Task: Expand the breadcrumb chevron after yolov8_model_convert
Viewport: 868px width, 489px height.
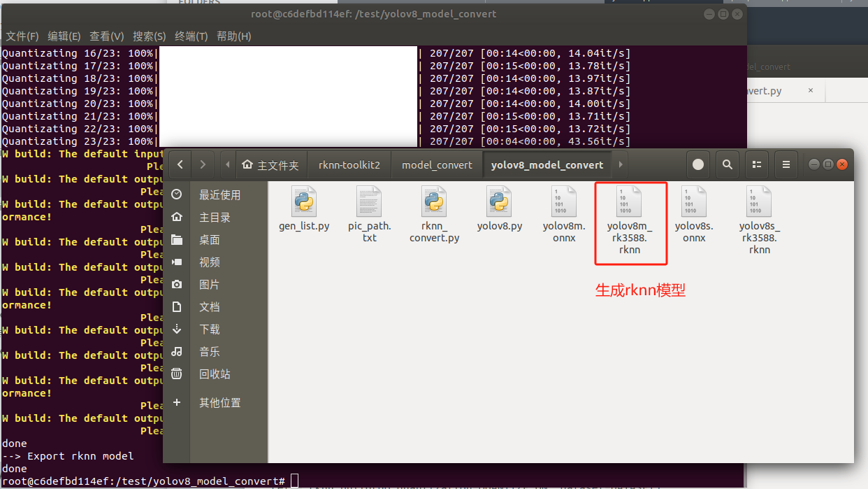Action: coord(619,164)
